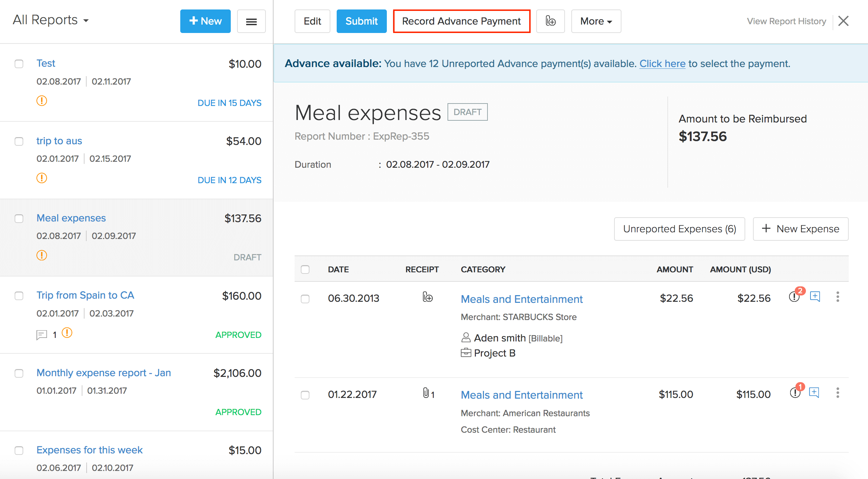The image size is (868, 479).
Task: Click warning icon on Test report
Action: point(42,101)
